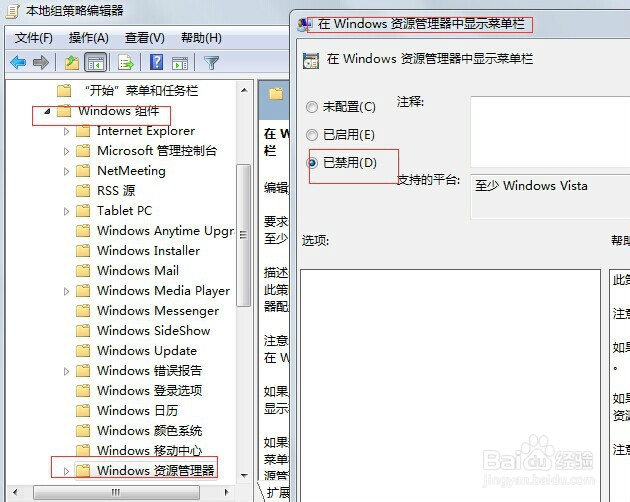Click the Windows Update folder icon
The image size is (630, 502).
(83, 351)
